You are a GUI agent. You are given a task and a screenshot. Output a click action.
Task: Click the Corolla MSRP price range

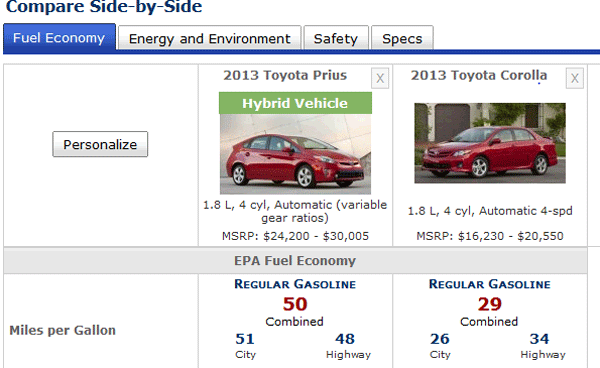click(x=490, y=236)
